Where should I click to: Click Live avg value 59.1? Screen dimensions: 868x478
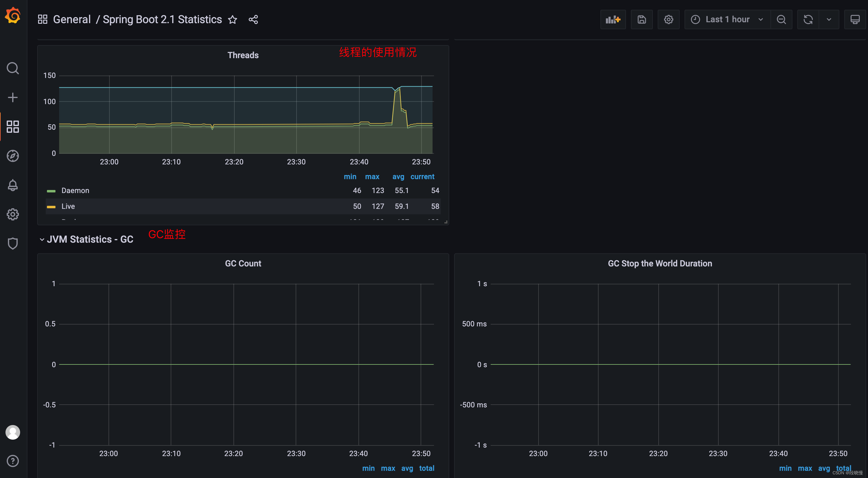[x=402, y=206]
